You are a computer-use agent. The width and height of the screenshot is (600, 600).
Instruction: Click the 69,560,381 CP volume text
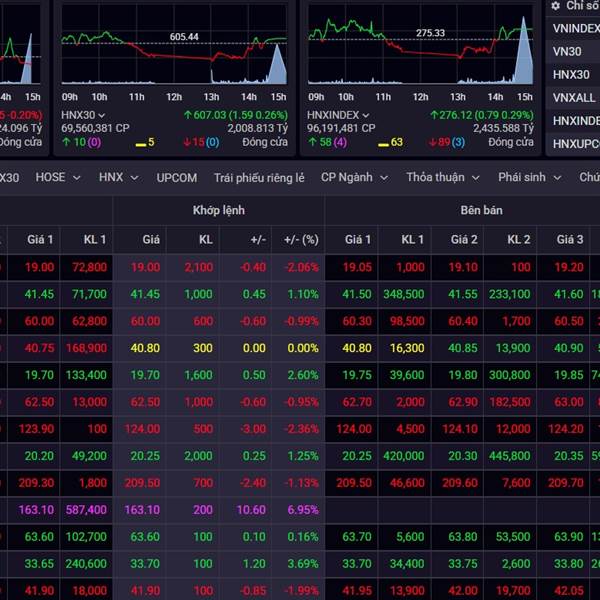[95, 128]
